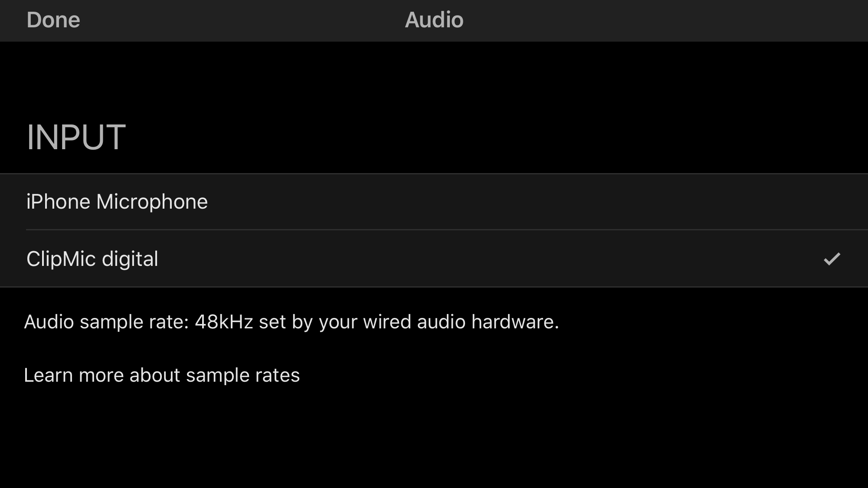This screenshot has width=868, height=488.
Task: Follow the sample rates help link
Action: tap(162, 375)
